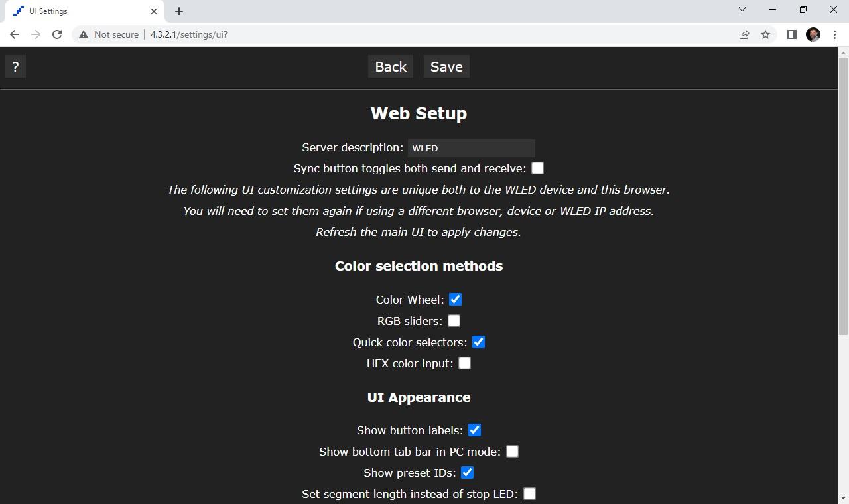Open the three-dot browser menu

point(834,34)
